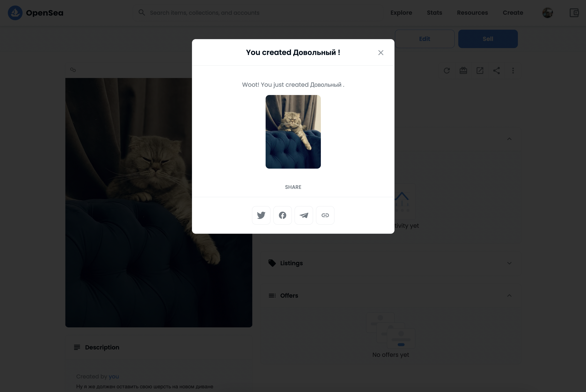Collapse the Offers section

pyautogui.click(x=509, y=296)
